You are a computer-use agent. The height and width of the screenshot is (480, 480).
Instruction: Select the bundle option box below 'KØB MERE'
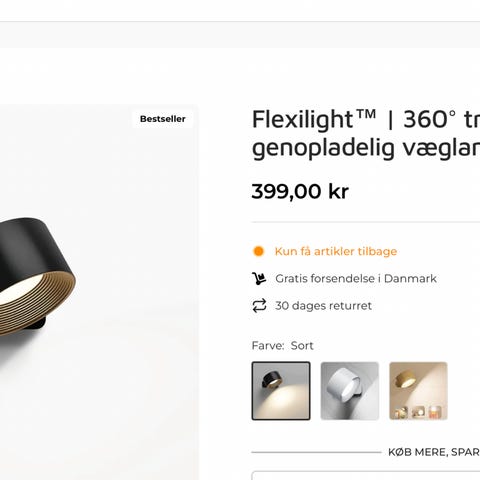366,475
